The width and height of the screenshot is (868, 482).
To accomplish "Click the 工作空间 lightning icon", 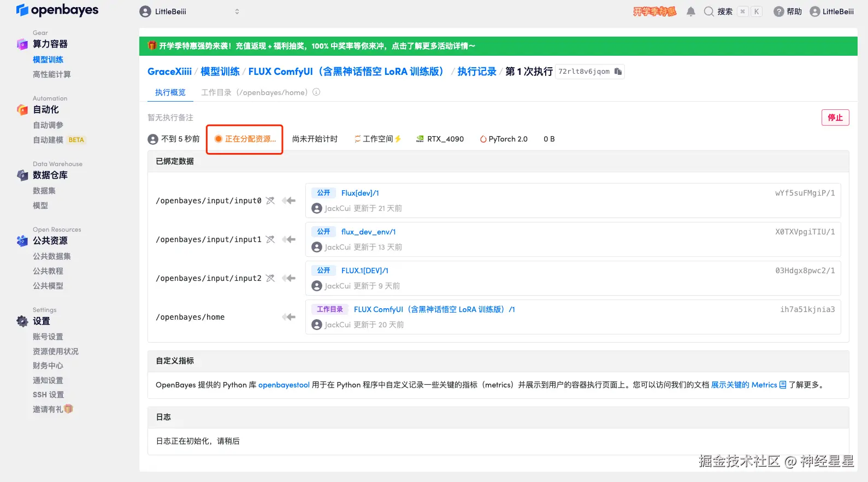I will coord(398,139).
